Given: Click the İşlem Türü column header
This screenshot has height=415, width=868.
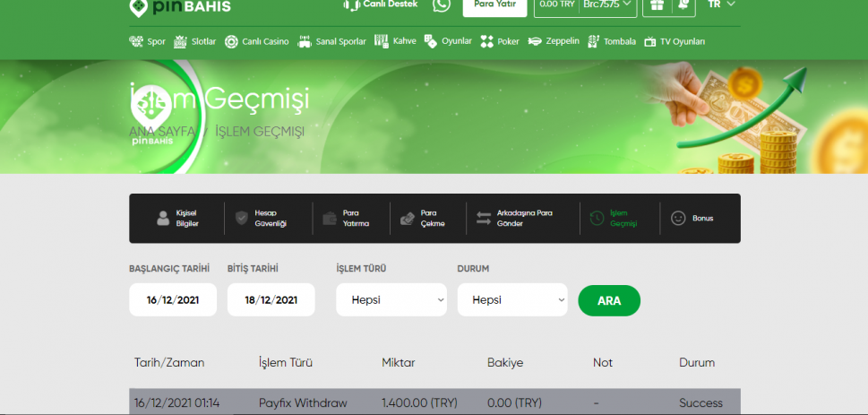Looking at the screenshot, I should [x=286, y=362].
